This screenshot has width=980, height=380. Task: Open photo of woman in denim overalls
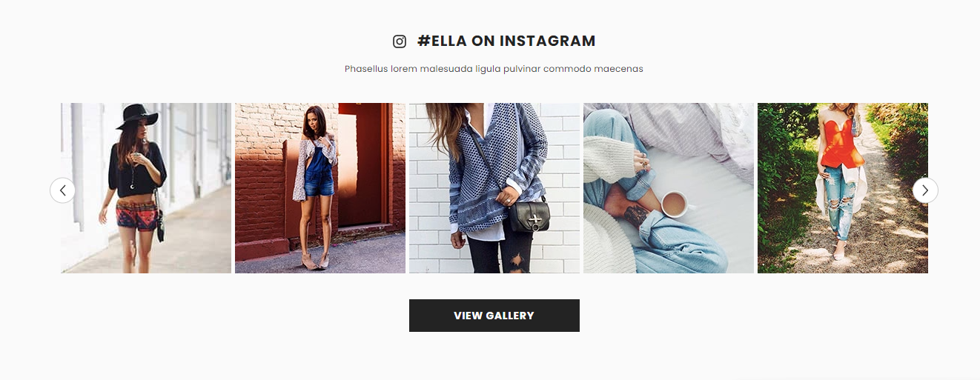click(320, 188)
